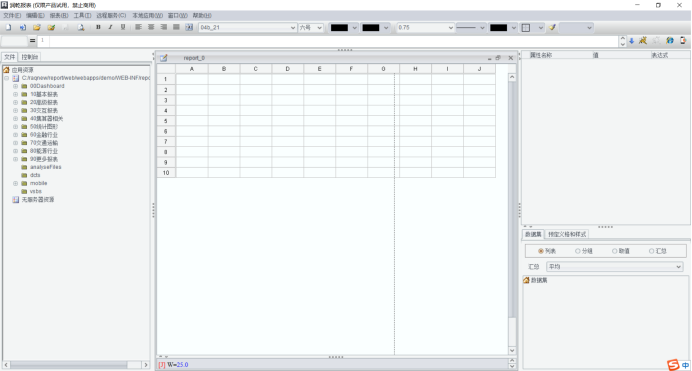Click the browser preview globe icon
Screen dimensions: 692x371
tap(670, 41)
